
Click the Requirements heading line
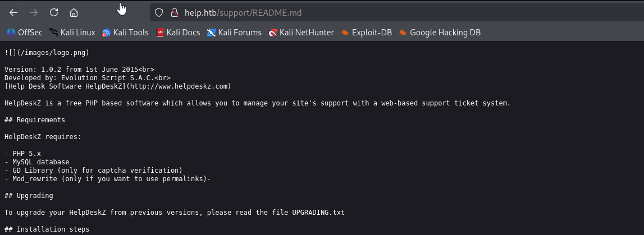(x=35, y=120)
